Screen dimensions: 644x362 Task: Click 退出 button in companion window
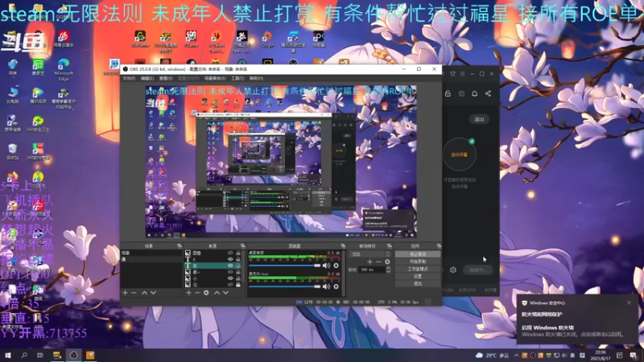[x=479, y=119]
